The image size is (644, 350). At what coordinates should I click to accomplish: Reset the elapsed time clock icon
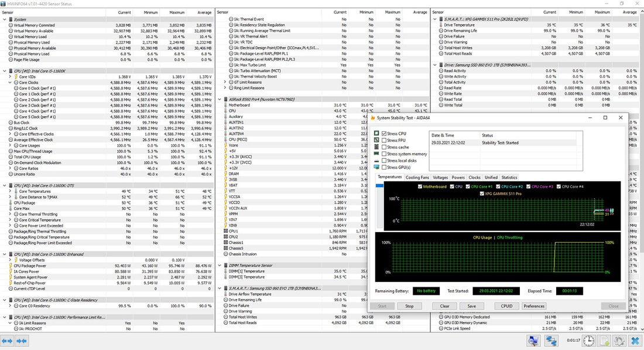tap(589, 341)
